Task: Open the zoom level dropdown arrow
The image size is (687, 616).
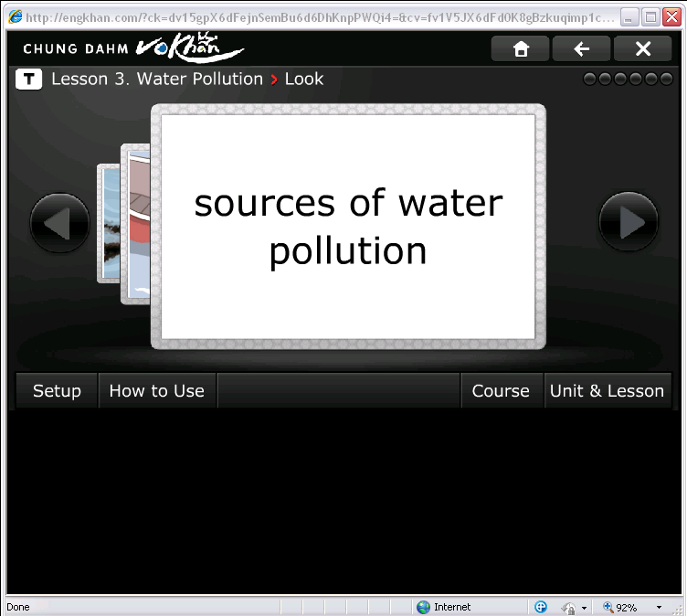Action: point(659,607)
